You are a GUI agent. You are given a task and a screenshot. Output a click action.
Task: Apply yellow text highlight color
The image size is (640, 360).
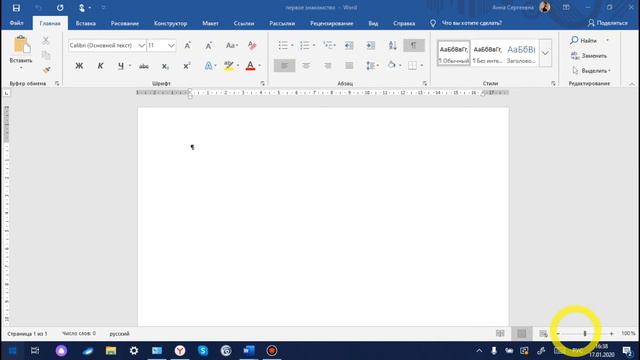pyautogui.click(x=229, y=66)
